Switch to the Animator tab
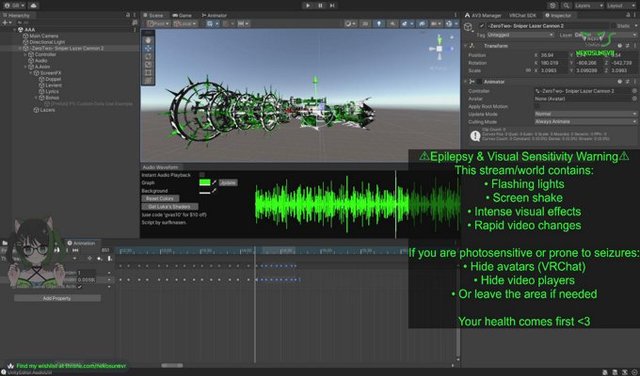Viewport: 640px width, 376px height. coord(214,15)
